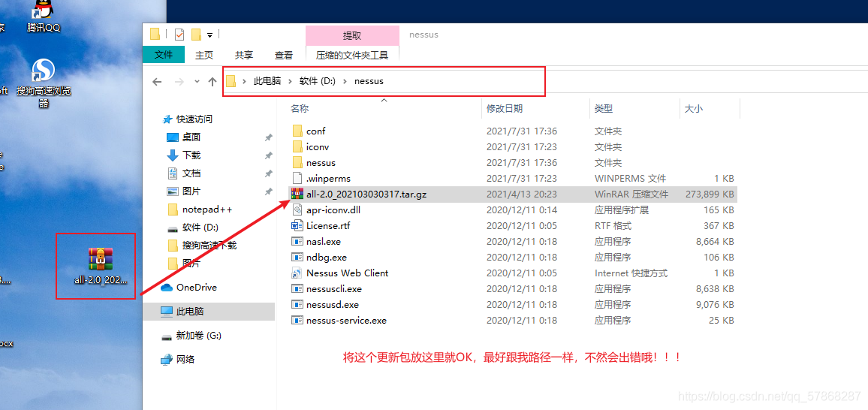Select 搜狗高速下载 folder in navigation pane
The width and height of the screenshot is (868, 410).
209,245
